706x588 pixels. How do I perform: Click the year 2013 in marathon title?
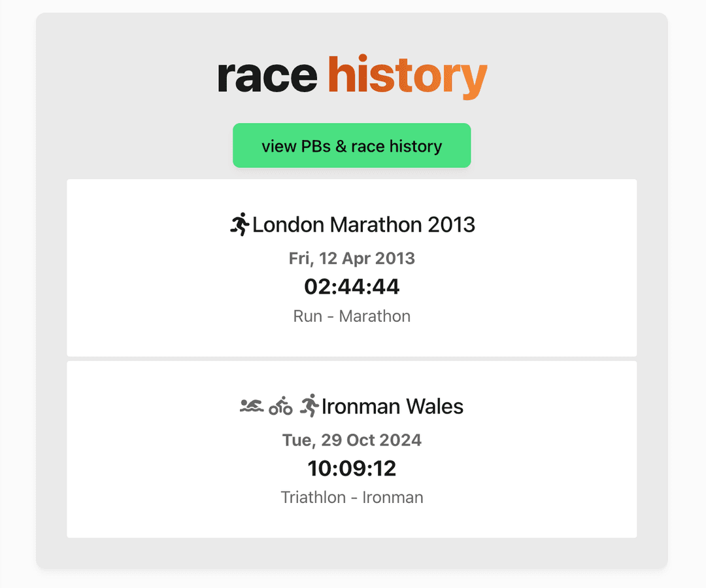tap(451, 225)
